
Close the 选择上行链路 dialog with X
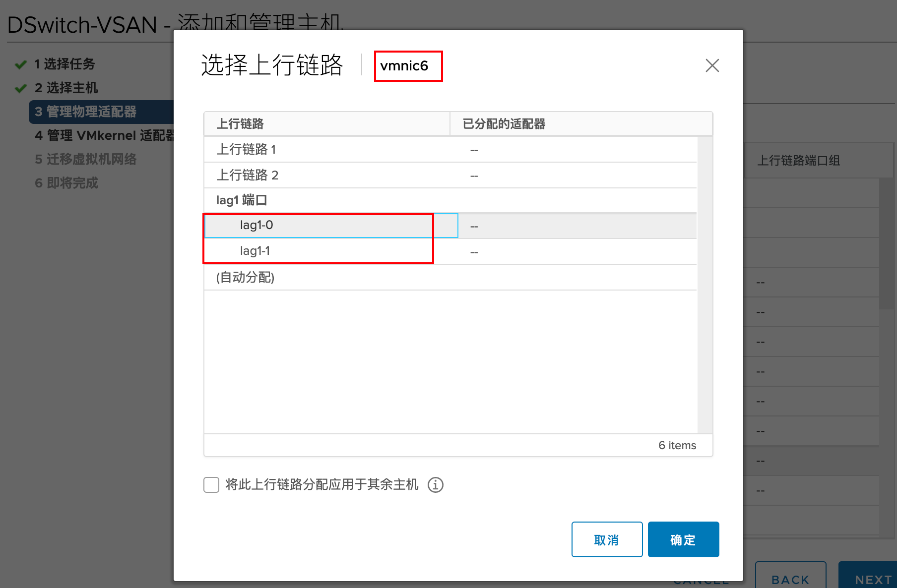click(712, 65)
